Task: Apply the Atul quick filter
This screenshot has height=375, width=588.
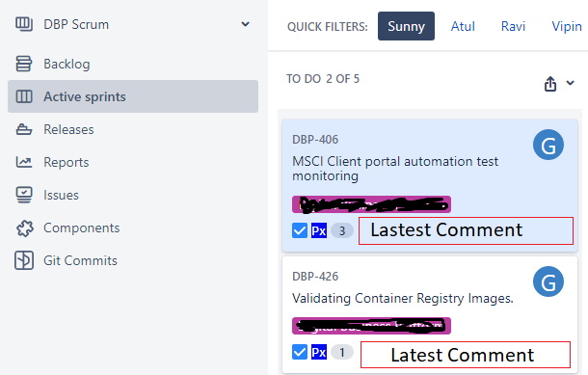Action: click(463, 26)
